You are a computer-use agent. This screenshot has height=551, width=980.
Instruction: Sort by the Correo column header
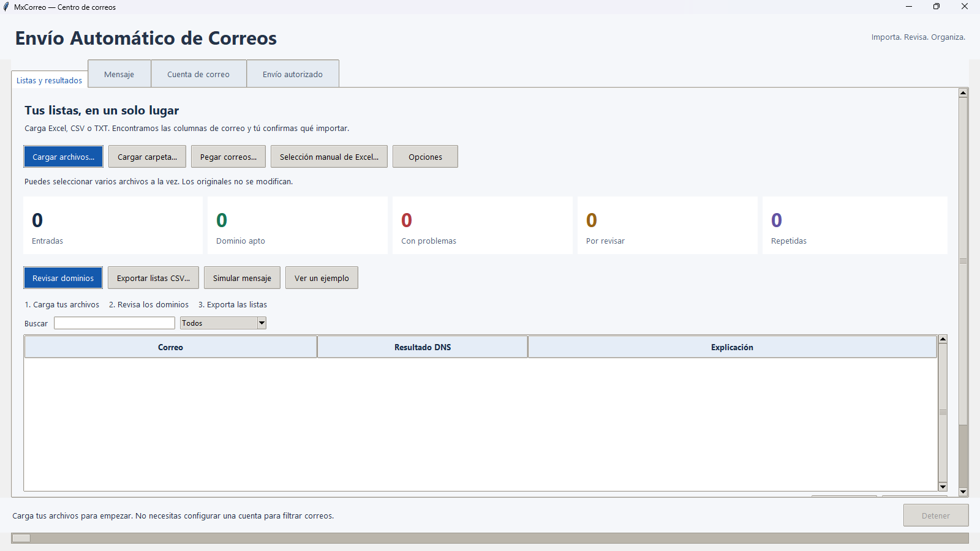(170, 347)
